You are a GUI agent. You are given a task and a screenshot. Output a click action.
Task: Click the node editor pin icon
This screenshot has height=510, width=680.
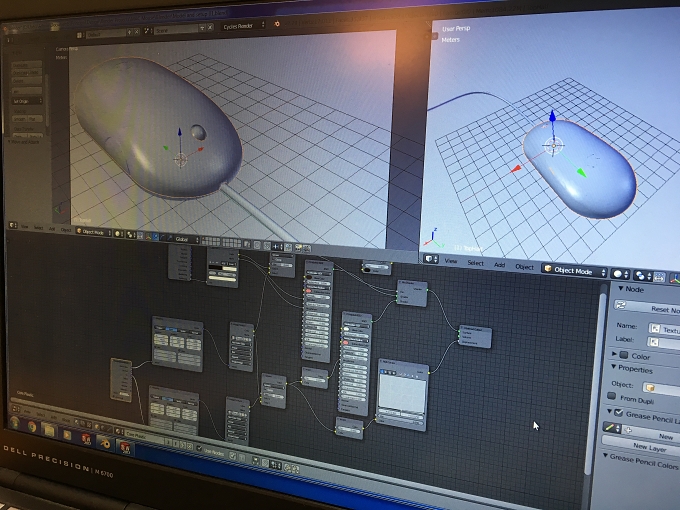tap(233, 456)
